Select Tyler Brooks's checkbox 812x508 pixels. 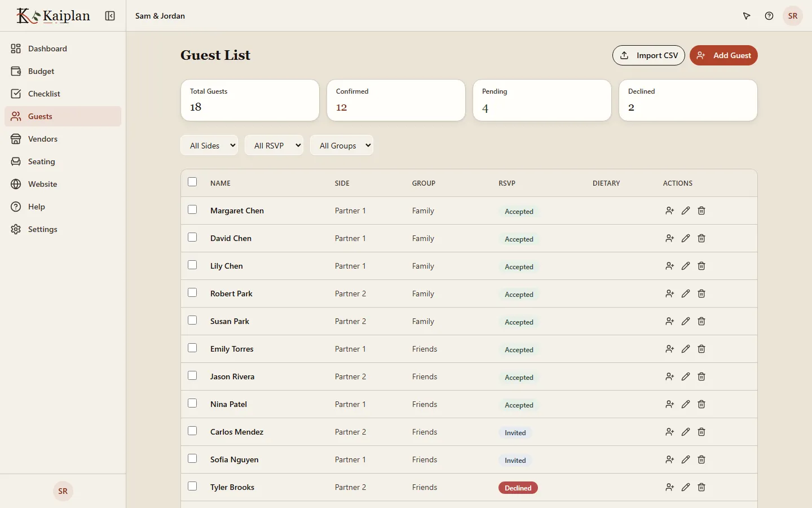point(192,486)
